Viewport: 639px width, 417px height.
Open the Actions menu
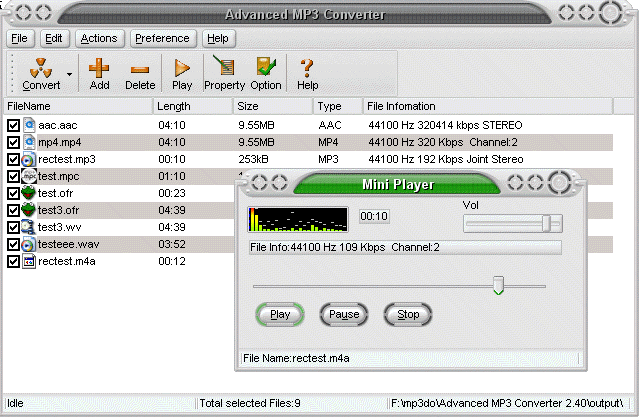pos(99,38)
